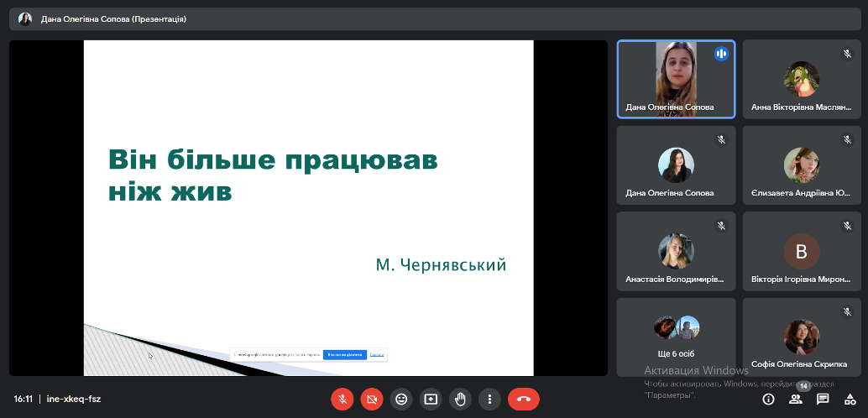Show the participants list panel
The width and height of the screenshot is (868, 418).
pos(795,400)
